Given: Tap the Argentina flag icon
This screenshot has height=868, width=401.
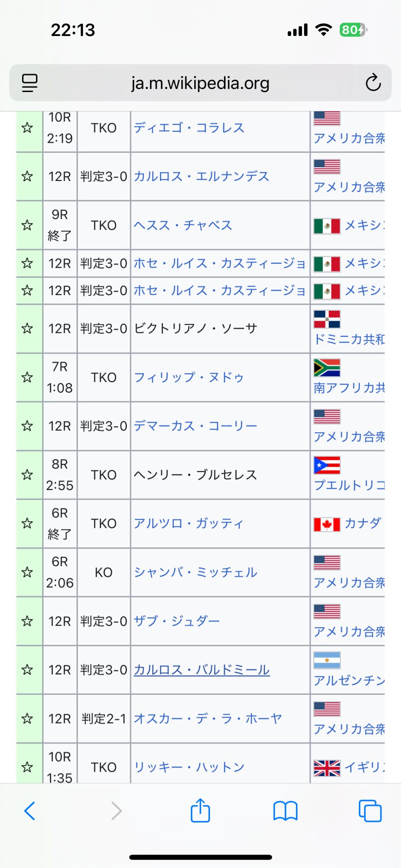Looking at the screenshot, I should [x=327, y=660].
